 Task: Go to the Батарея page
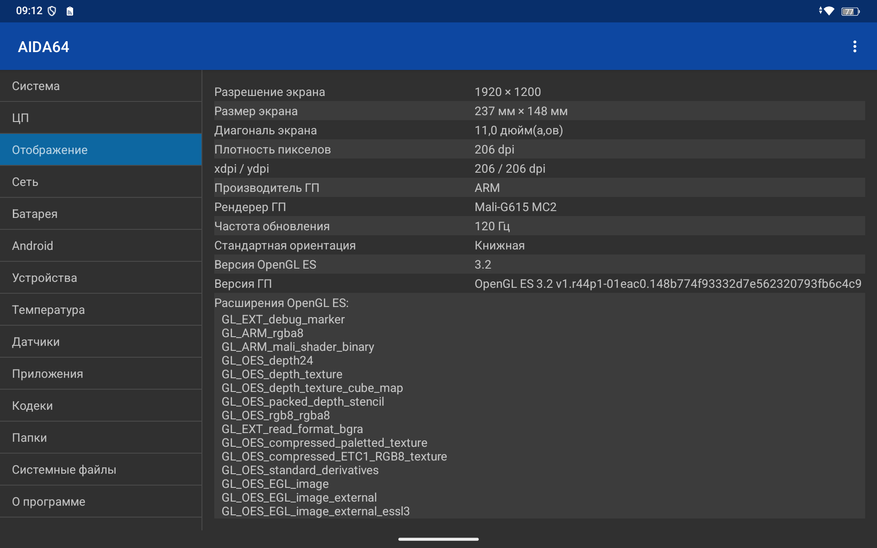[x=100, y=214]
